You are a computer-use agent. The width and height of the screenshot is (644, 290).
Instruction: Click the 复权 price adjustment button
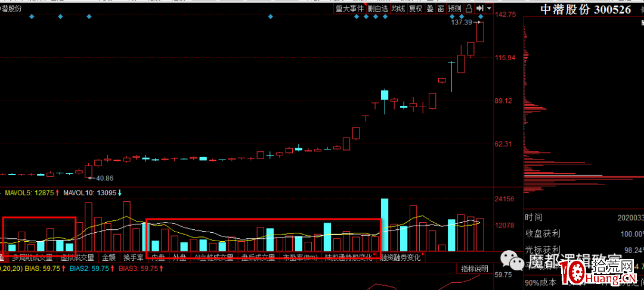(416, 8)
